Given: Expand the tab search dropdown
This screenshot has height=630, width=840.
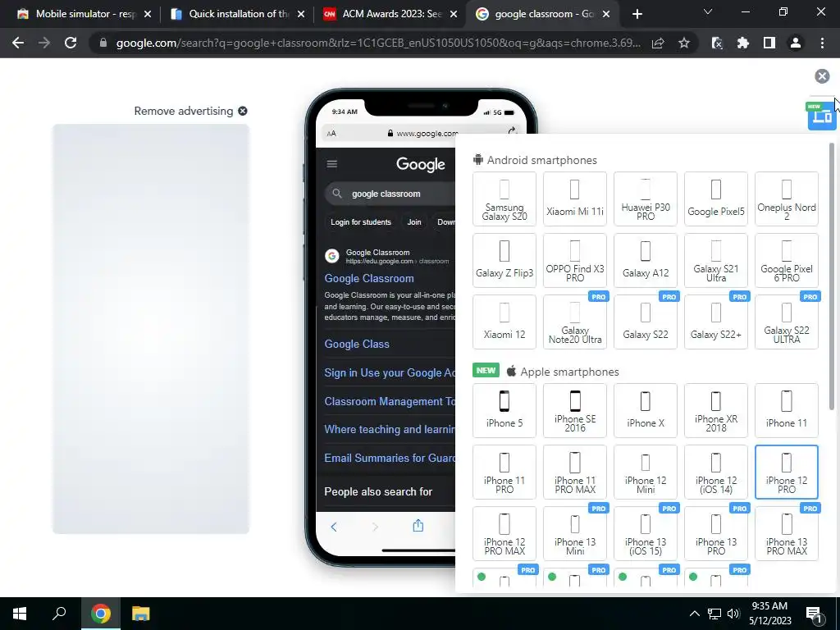Looking at the screenshot, I should click(708, 11).
